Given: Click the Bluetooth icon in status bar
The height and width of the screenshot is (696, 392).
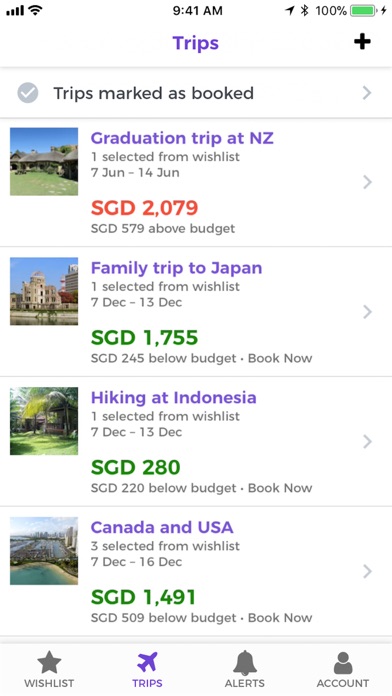Looking at the screenshot, I should [304, 10].
